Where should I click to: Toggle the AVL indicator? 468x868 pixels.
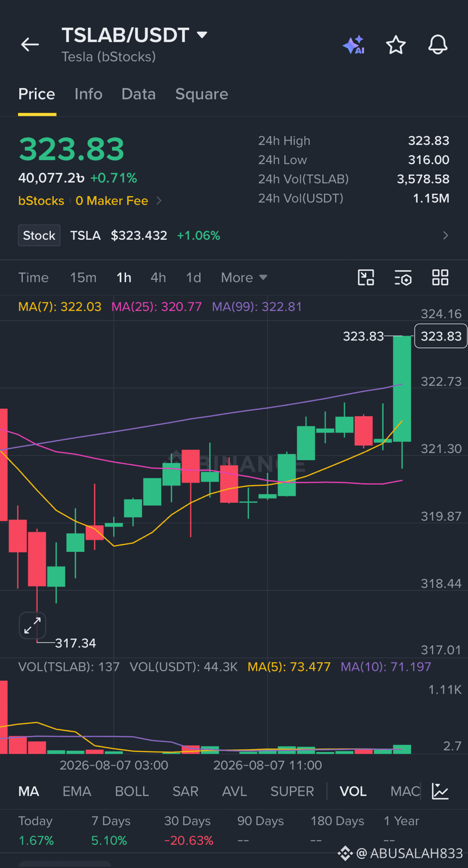click(x=235, y=791)
